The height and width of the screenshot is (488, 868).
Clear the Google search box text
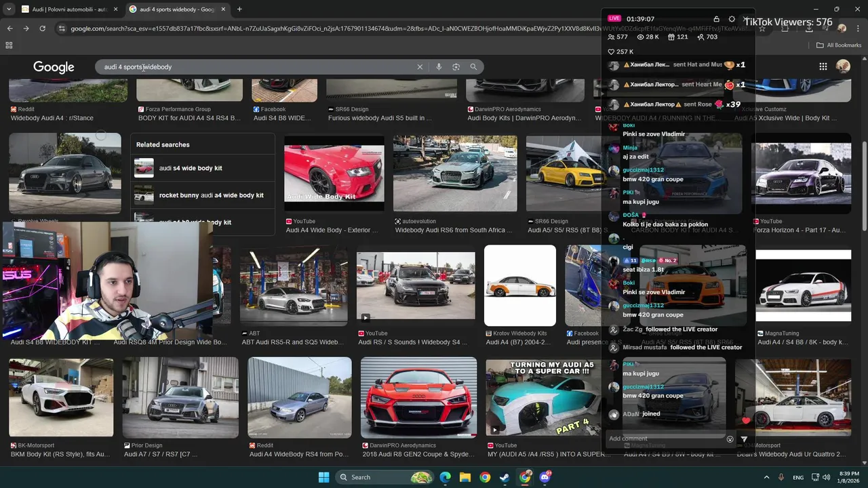tap(420, 66)
